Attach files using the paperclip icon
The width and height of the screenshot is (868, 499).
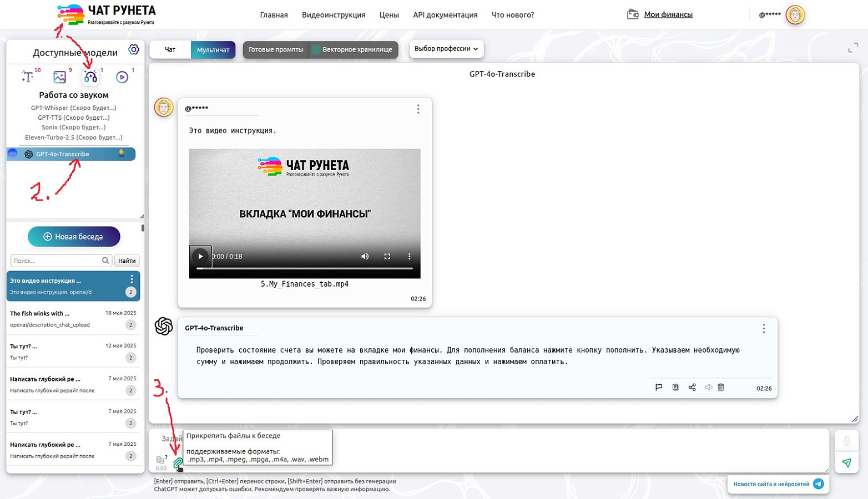point(178,464)
